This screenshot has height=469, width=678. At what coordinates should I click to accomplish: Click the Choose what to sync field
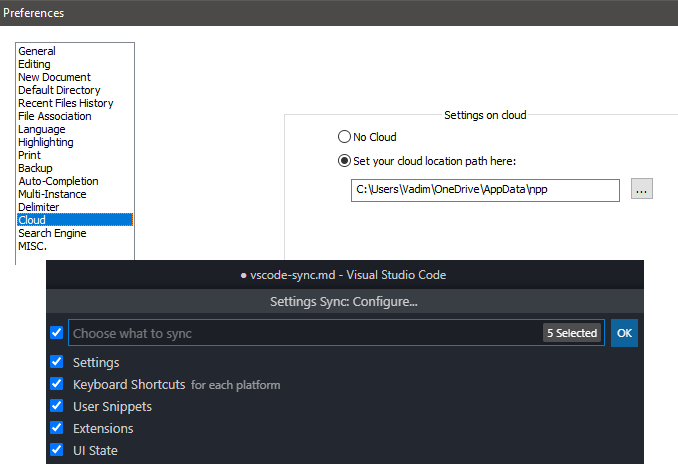[x=305, y=333]
